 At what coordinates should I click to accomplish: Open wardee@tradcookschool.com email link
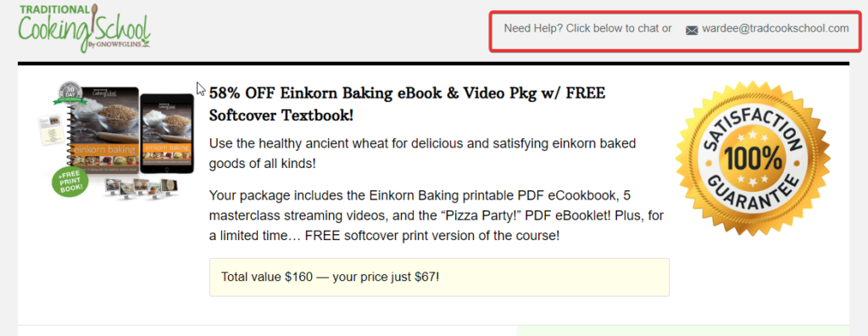[775, 28]
